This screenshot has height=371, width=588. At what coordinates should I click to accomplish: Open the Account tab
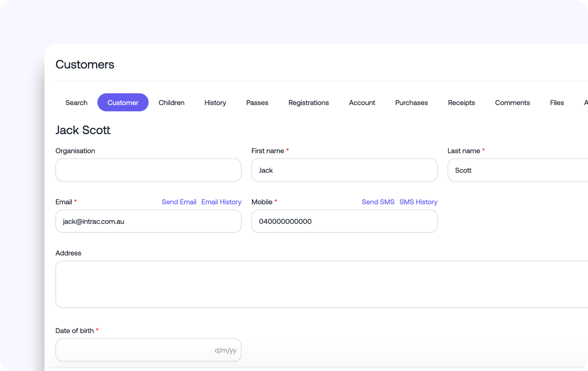click(362, 102)
